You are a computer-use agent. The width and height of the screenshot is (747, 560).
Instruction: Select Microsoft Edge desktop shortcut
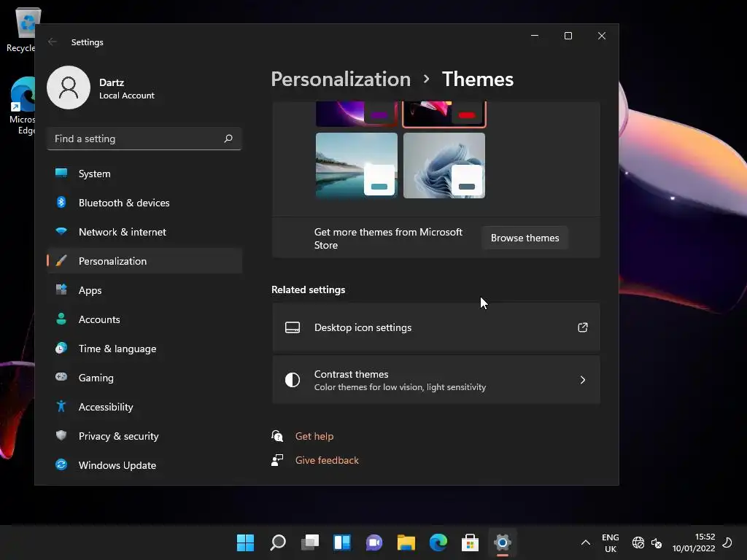coord(22,106)
